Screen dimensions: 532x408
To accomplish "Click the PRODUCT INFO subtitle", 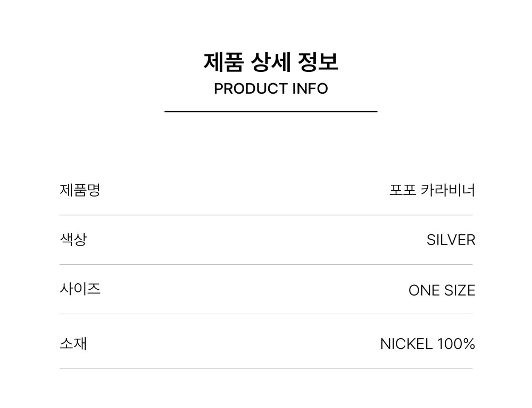I will click(271, 88).
